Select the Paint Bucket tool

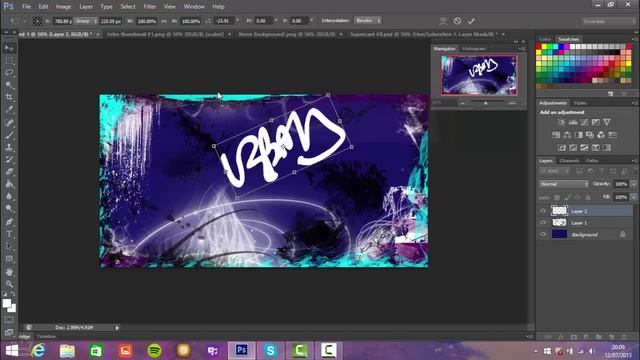[9, 184]
